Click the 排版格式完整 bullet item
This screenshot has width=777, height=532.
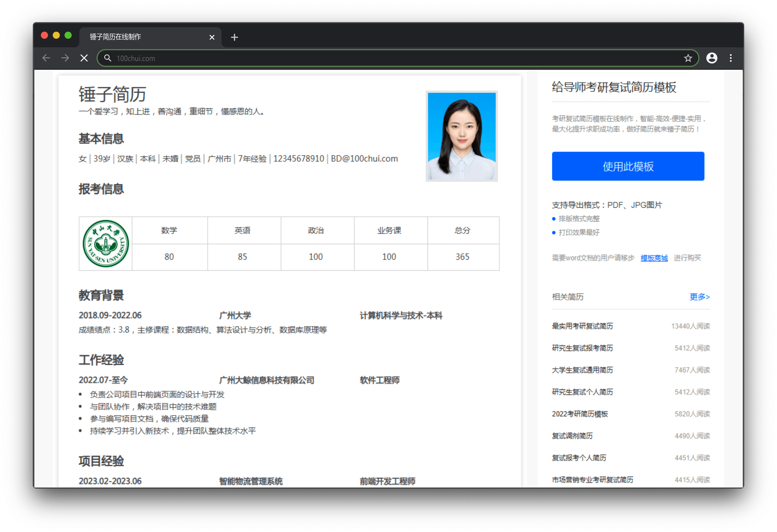[579, 219]
